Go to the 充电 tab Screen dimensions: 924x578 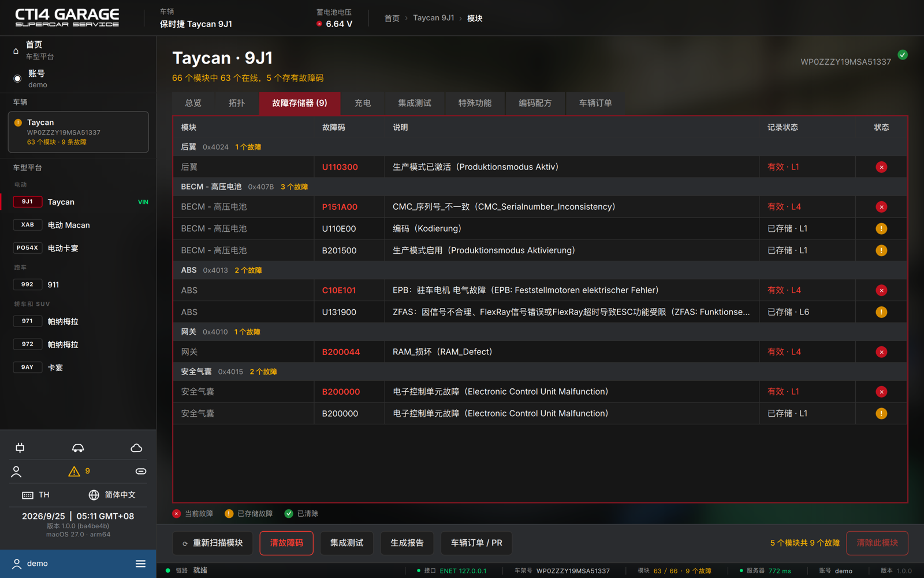[x=363, y=103]
